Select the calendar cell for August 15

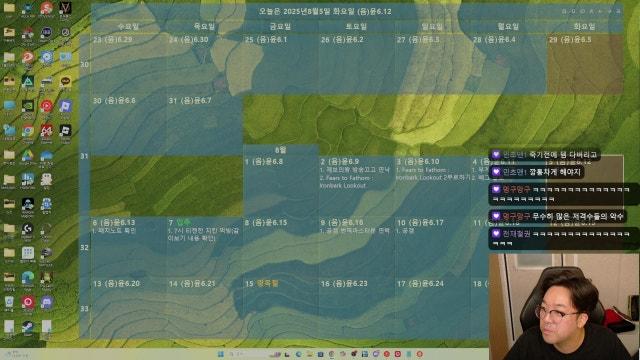(x=280, y=308)
